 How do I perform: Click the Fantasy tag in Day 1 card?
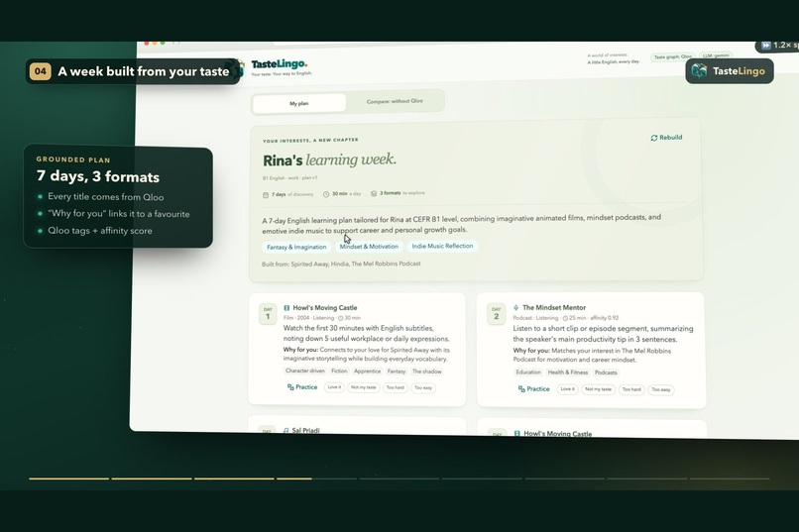point(396,372)
